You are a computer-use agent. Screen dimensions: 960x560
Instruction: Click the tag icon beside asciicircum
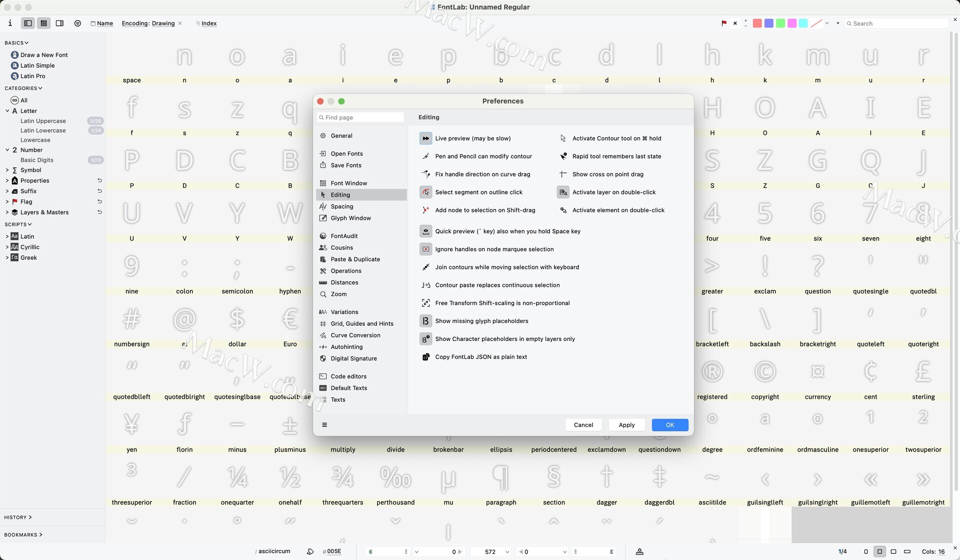[310, 552]
